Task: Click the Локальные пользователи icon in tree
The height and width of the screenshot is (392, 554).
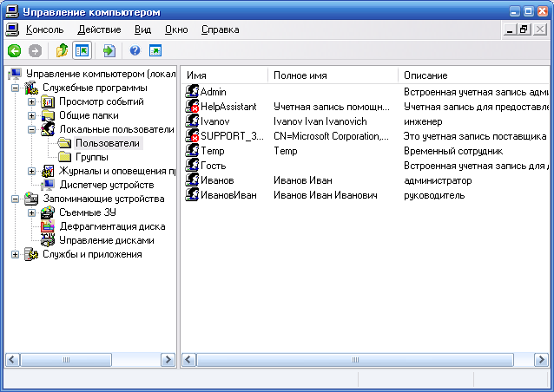Action: pyautogui.click(x=48, y=129)
